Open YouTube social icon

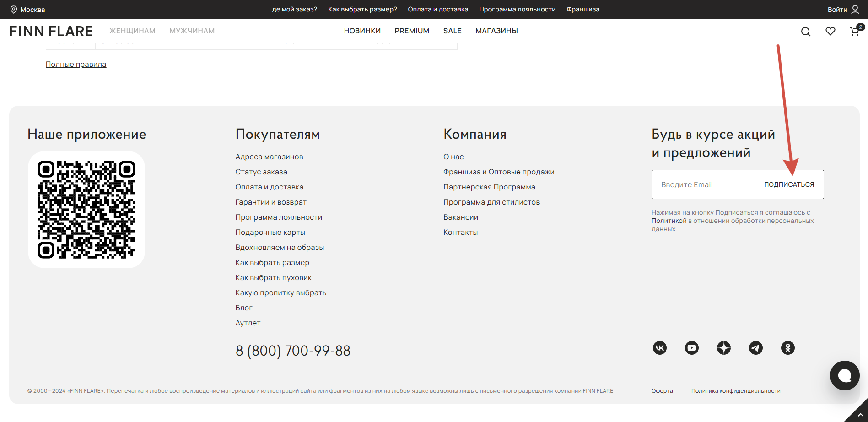pyautogui.click(x=692, y=348)
